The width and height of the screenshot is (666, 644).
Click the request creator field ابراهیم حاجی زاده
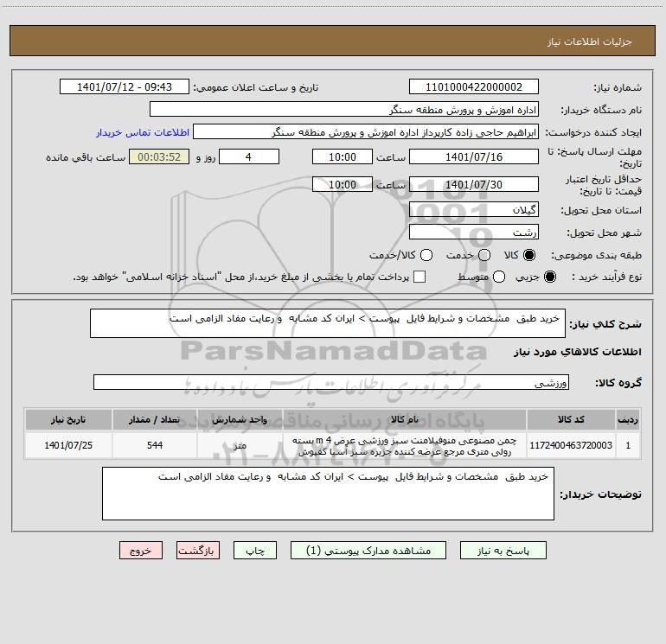click(366, 132)
